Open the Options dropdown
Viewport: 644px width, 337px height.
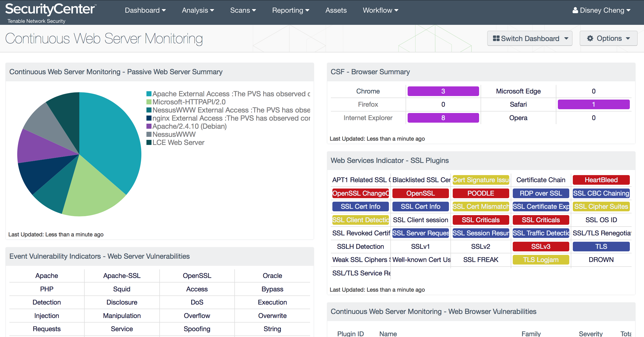(x=609, y=39)
